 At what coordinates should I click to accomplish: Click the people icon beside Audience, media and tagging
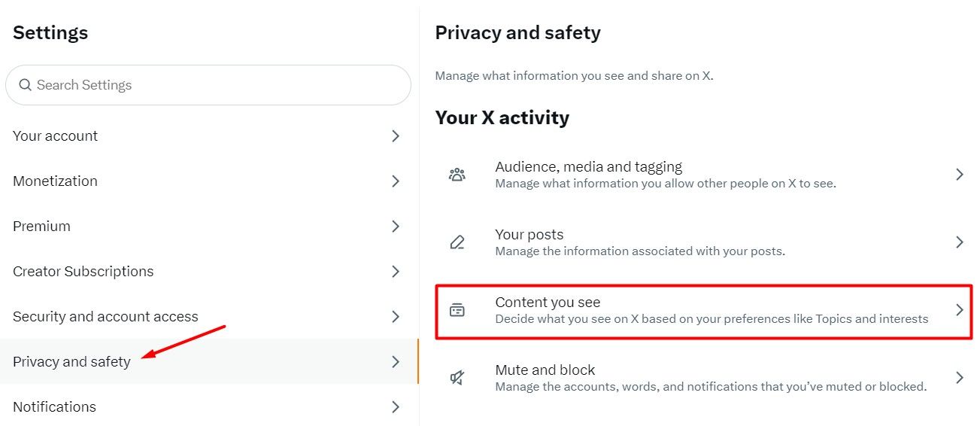[457, 175]
